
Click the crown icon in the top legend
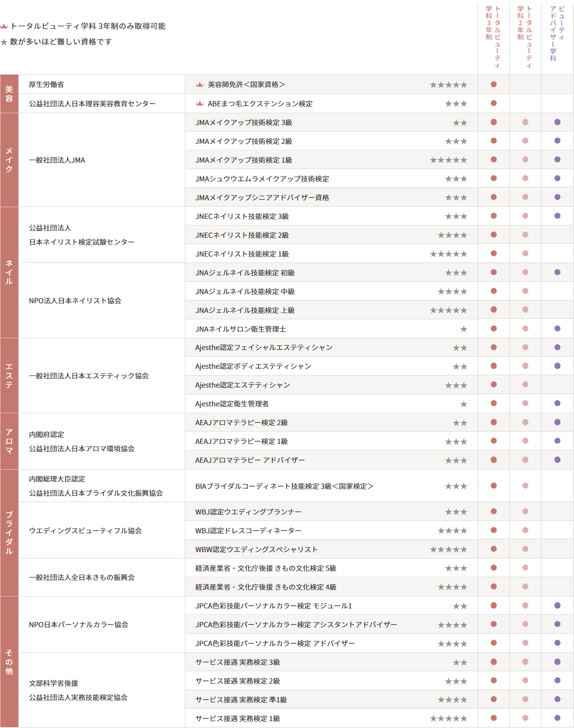click(4, 26)
